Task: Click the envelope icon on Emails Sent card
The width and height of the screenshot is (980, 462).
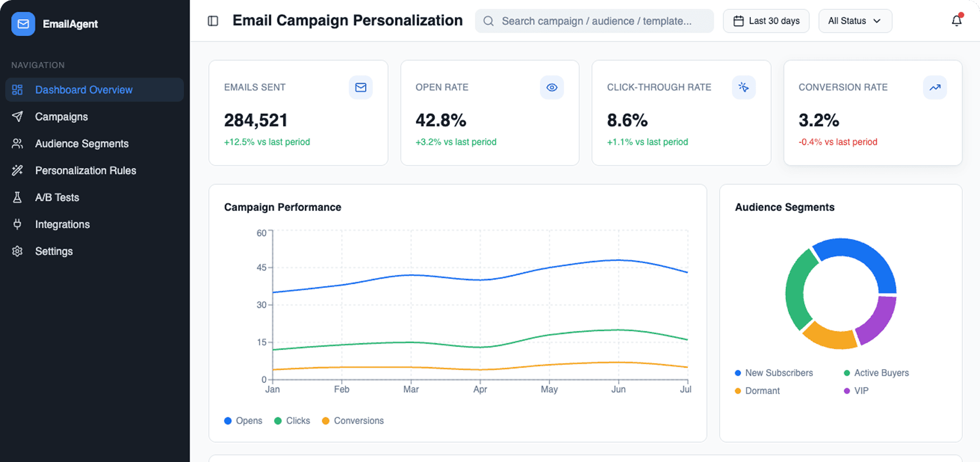Action: click(x=361, y=88)
